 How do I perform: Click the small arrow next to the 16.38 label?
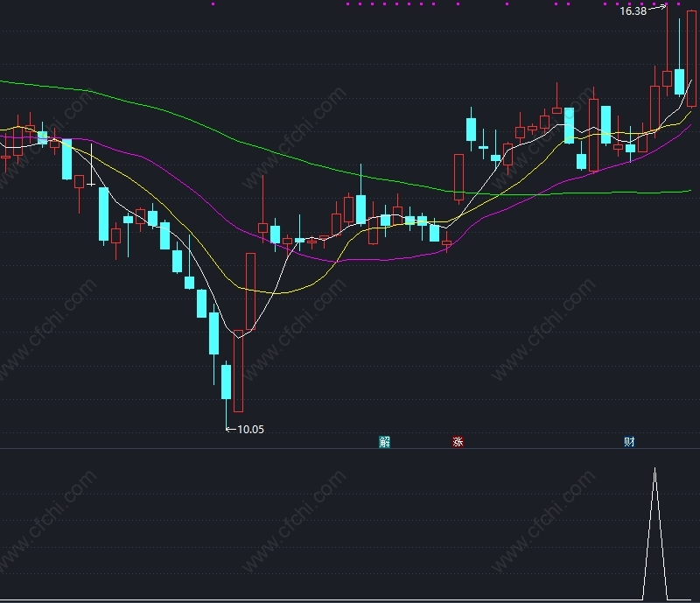[658, 9]
